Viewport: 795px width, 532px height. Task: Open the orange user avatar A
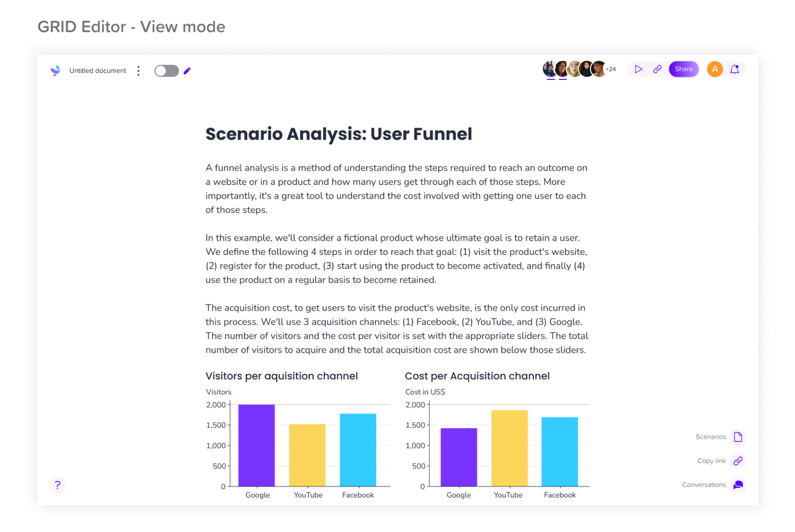715,69
